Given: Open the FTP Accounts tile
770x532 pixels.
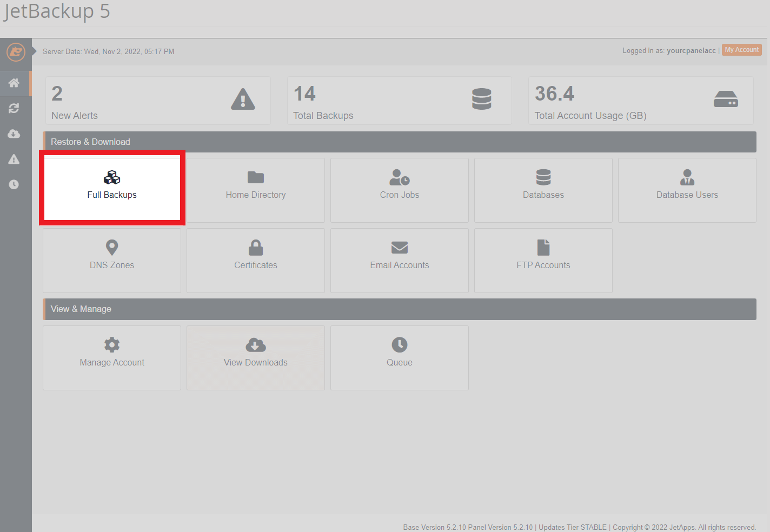Looking at the screenshot, I should (543, 260).
